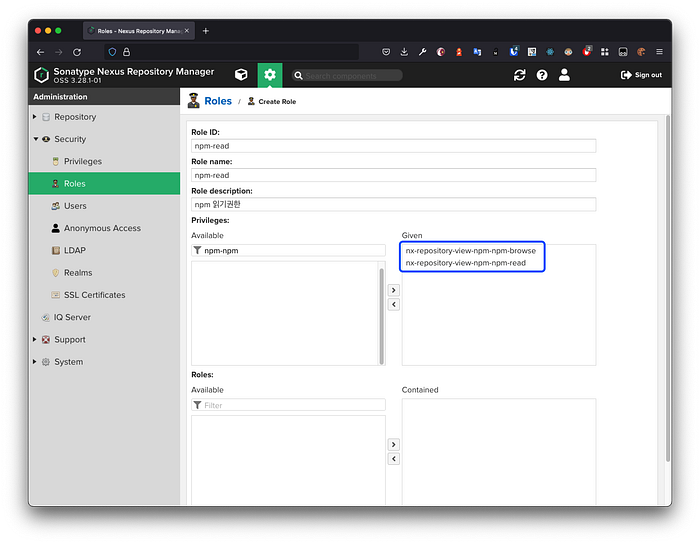The height and width of the screenshot is (544, 700).
Task: Remove given privilege with left arrow button
Action: 393,304
